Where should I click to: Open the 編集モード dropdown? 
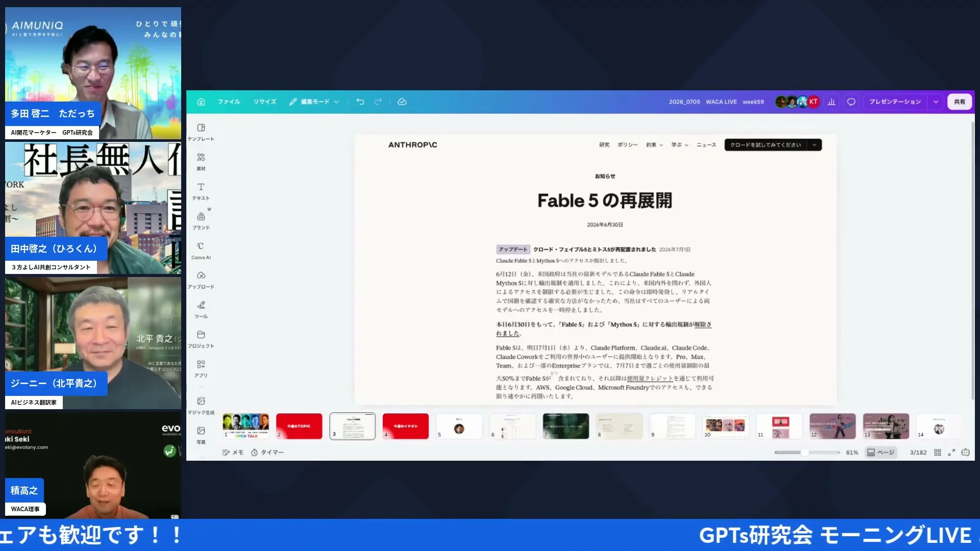[314, 102]
